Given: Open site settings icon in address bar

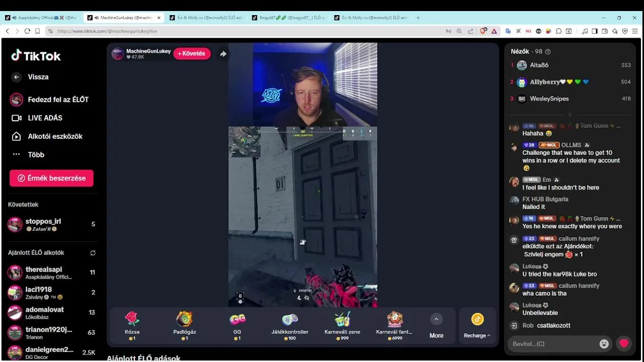Looking at the screenshot, I should click(50, 31).
